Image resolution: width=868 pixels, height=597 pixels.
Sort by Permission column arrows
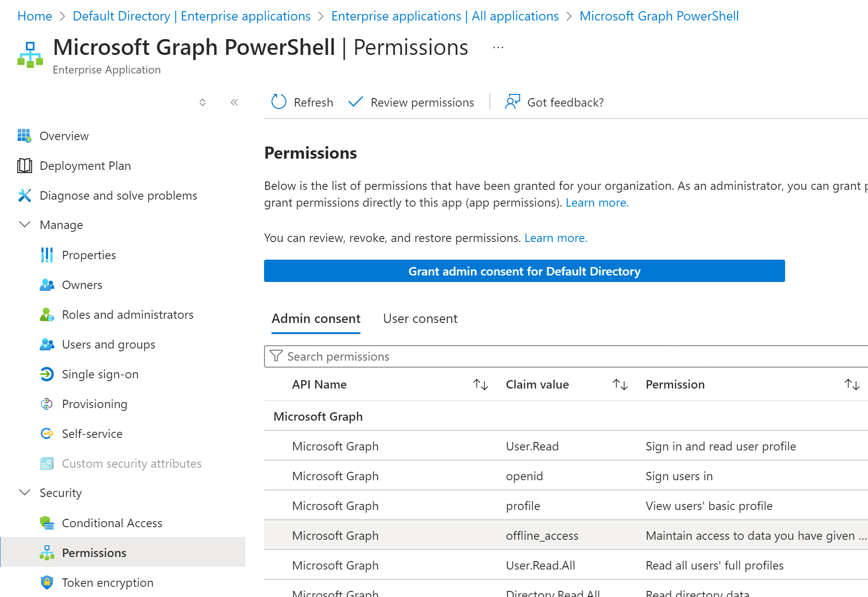[852, 384]
